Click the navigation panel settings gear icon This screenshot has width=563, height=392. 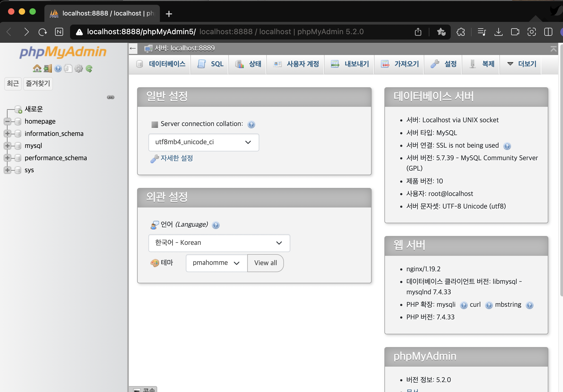pos(79,69)
